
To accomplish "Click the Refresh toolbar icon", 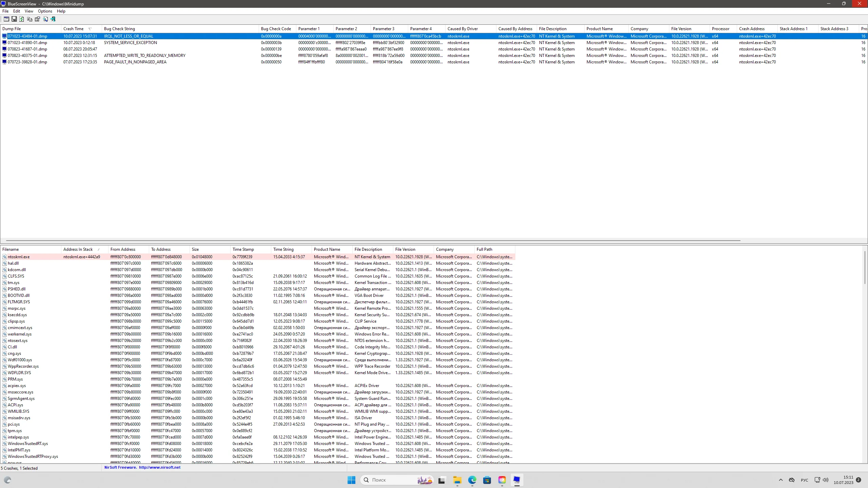I will tap(22, 19).
